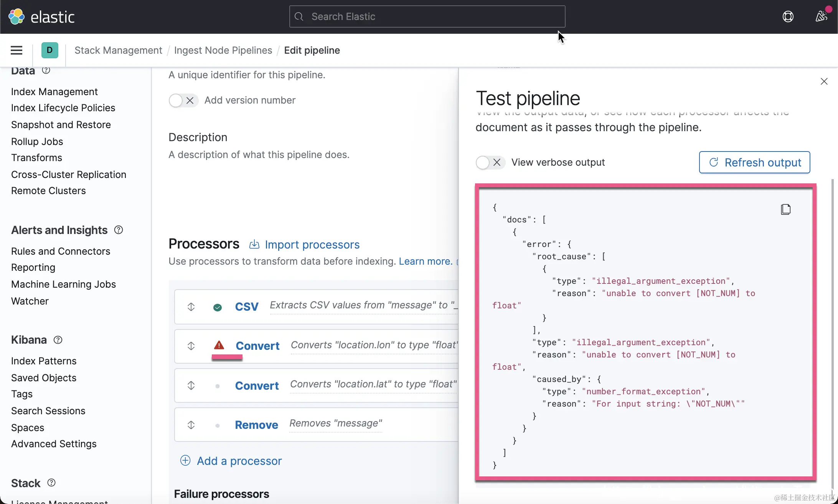Click the Elastic logo icon
The height and width of the screenshot is (504, 838).
click(x=16, y=16)
